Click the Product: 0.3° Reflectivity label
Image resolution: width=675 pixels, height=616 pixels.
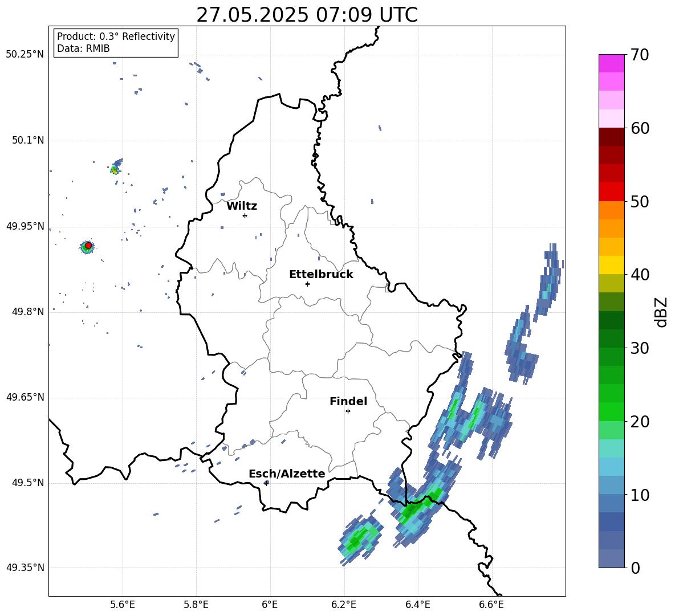[116, 36]
